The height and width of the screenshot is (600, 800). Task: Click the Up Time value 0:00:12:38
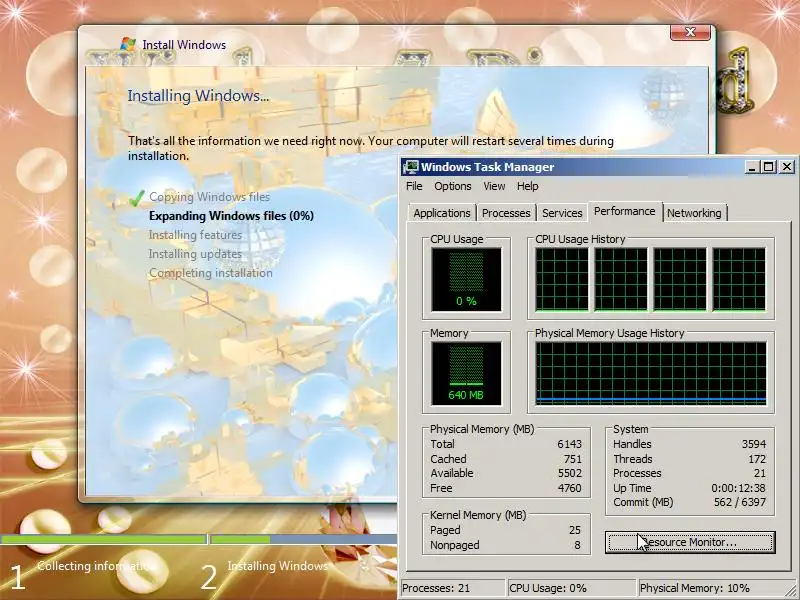[738, 488]
